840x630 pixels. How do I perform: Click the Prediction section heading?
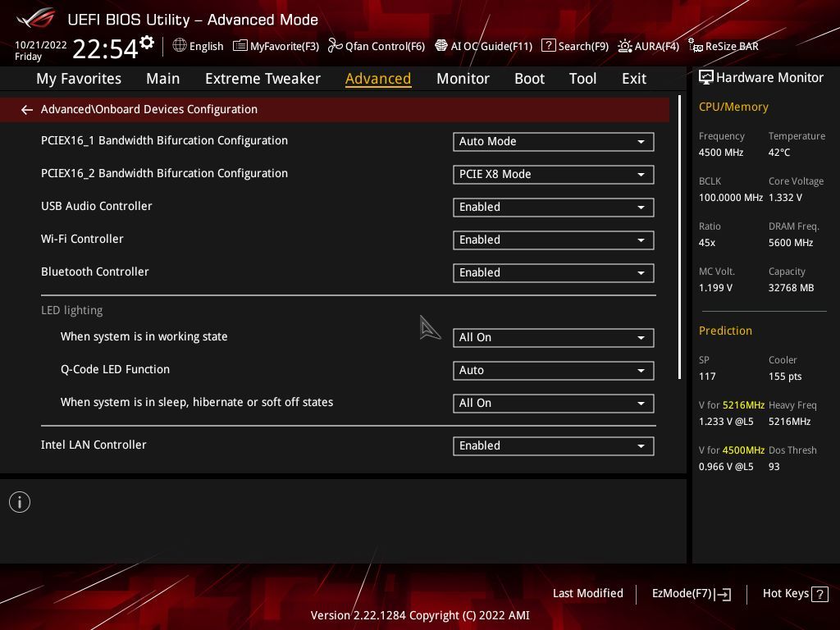(x=725, y=331)
